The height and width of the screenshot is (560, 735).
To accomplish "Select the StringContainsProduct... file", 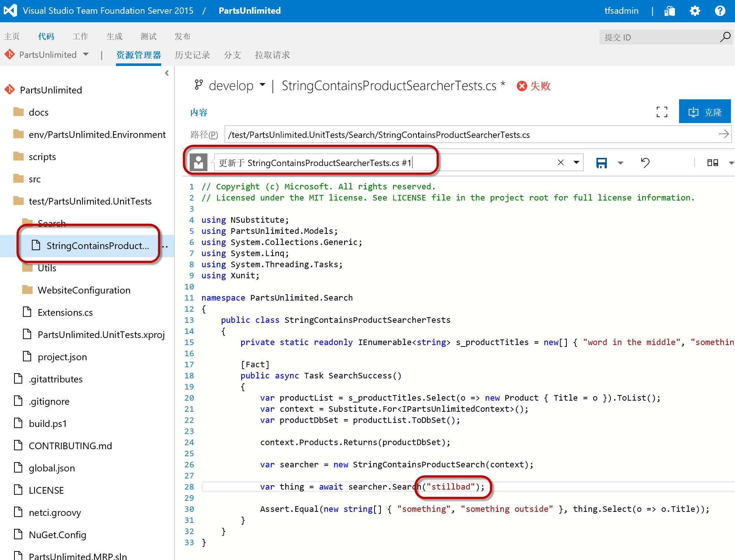I will tap(98, 246).
